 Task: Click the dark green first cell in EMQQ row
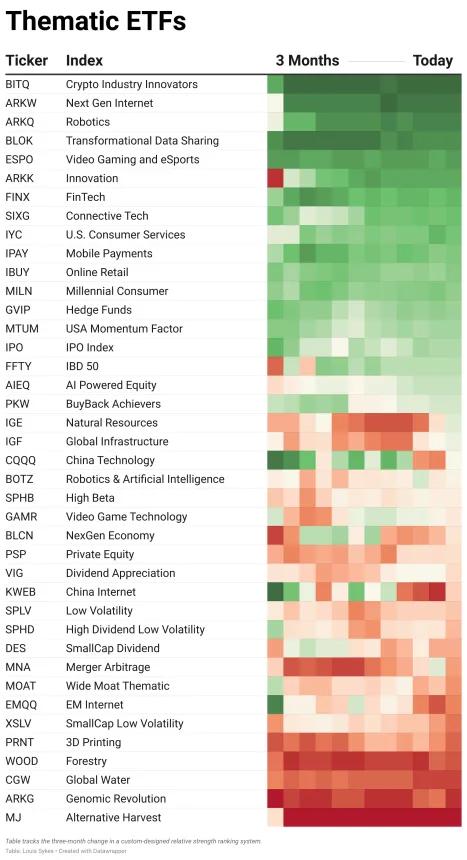(x=275, y=705)
